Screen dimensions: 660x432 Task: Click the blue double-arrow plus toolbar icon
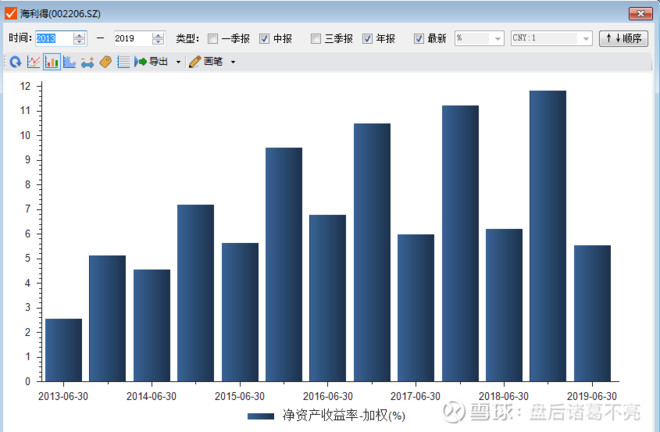pyautogui.click(x=87, y=62)
